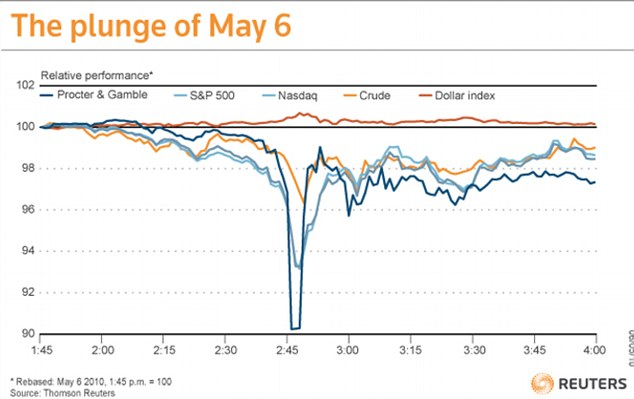The height and width of the screenshot is (399, 634).
Task: Click the S&P 500 legend label
Action: [212, 96]
